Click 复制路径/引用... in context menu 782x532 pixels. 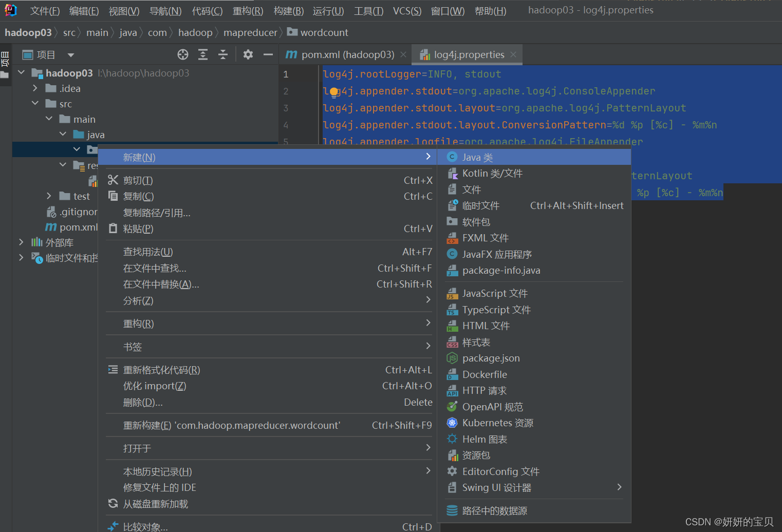157,213
